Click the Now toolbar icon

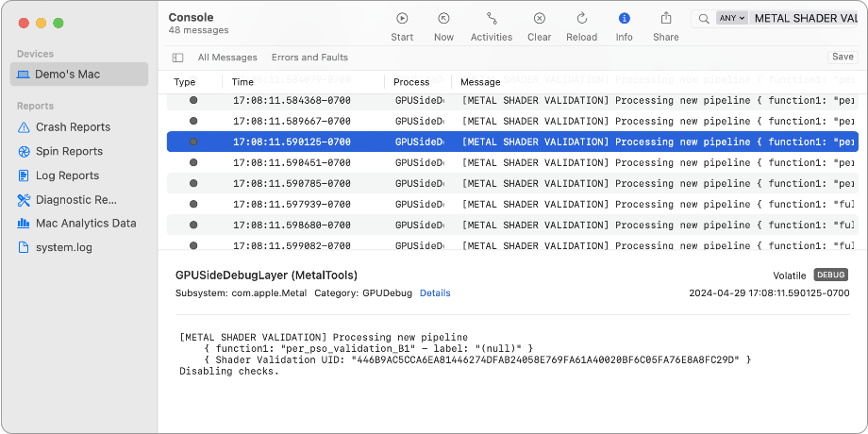(443, 19)
